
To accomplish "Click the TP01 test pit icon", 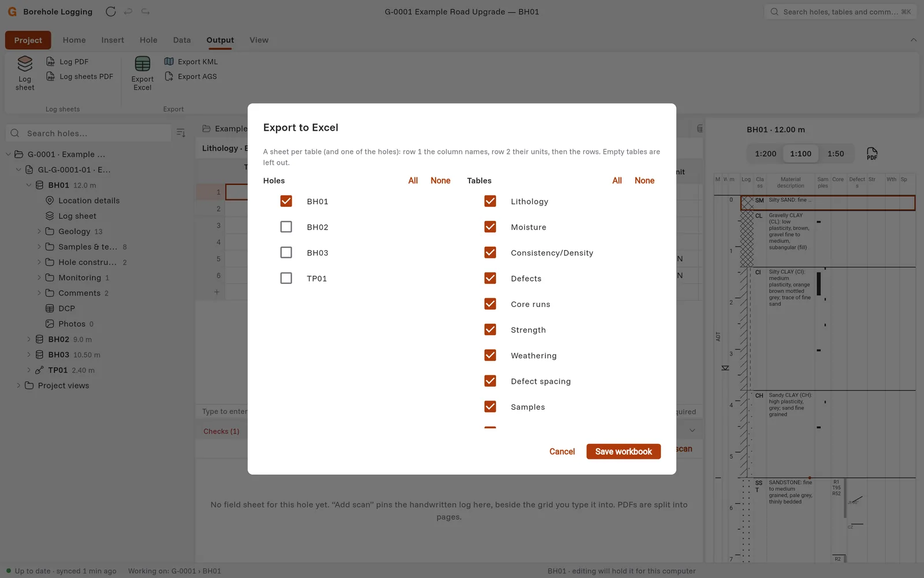I will point(39,370).
